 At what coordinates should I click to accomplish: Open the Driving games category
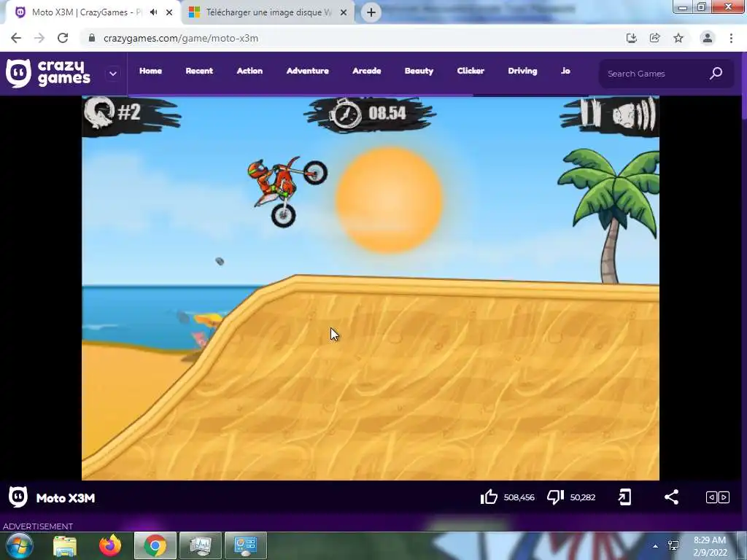(x=522, y=71)
